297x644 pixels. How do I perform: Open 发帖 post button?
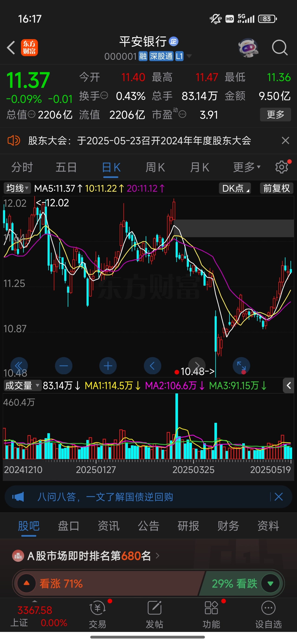[x=154, y=615]
